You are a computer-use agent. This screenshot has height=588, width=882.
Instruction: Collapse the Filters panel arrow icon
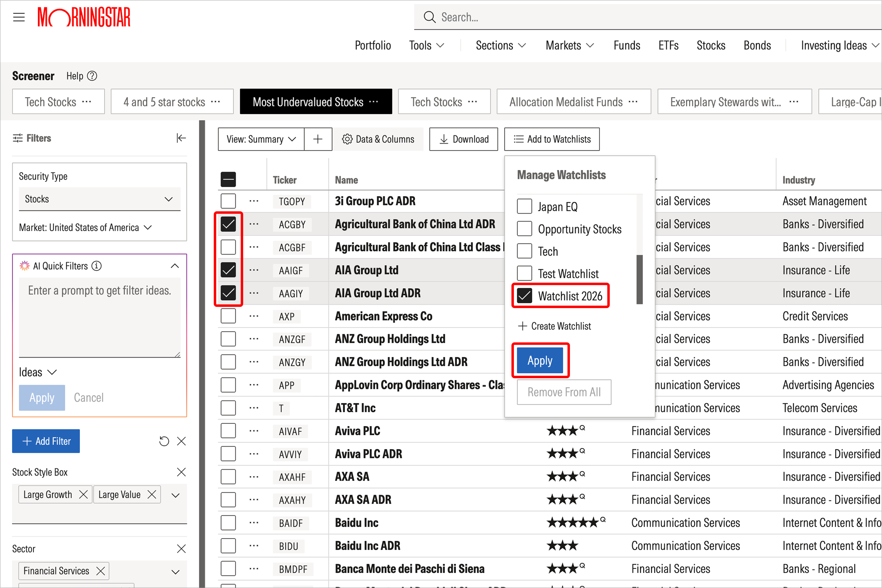(x=181, y=138)
